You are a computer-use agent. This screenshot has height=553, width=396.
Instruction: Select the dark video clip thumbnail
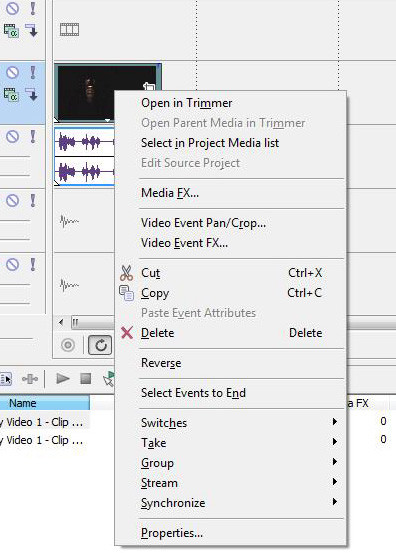(x=85, y=92)
